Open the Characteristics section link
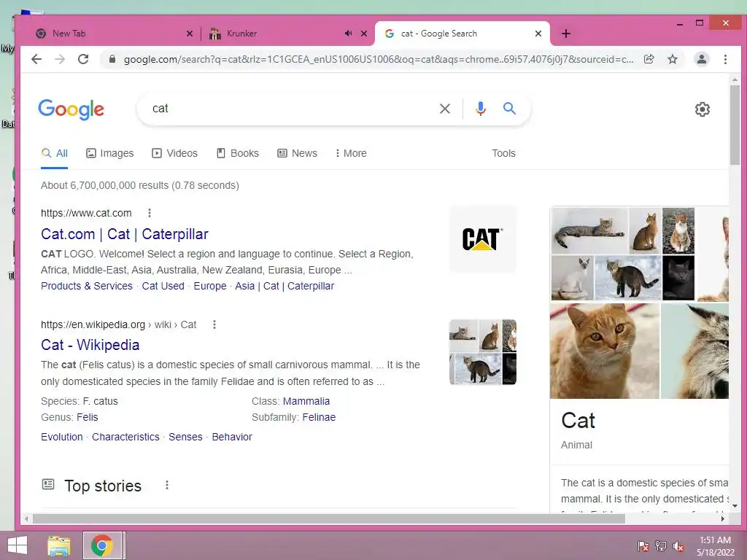The image size is (747, 560). 125,437
